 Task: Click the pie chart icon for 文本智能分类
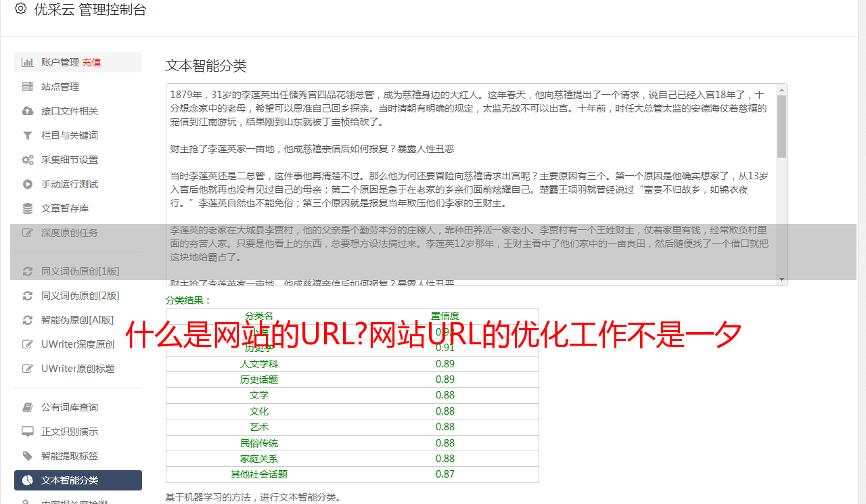click(28, 480)
